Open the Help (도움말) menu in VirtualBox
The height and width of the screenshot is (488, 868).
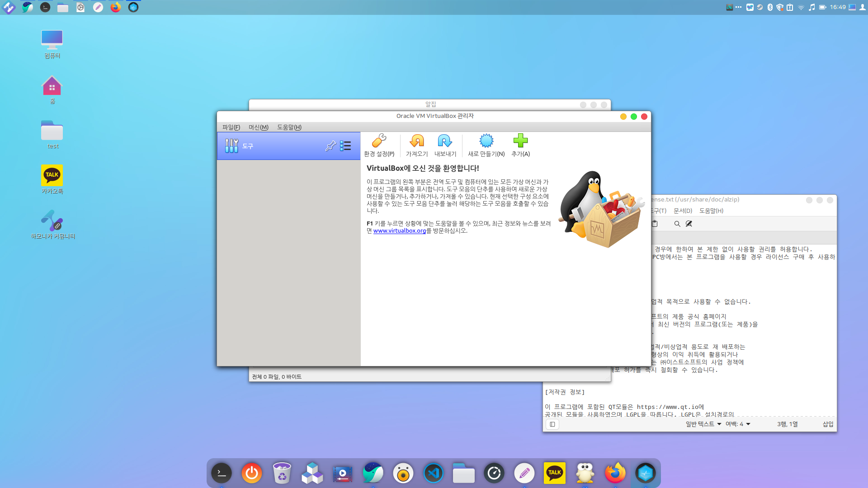pos(289,127)
